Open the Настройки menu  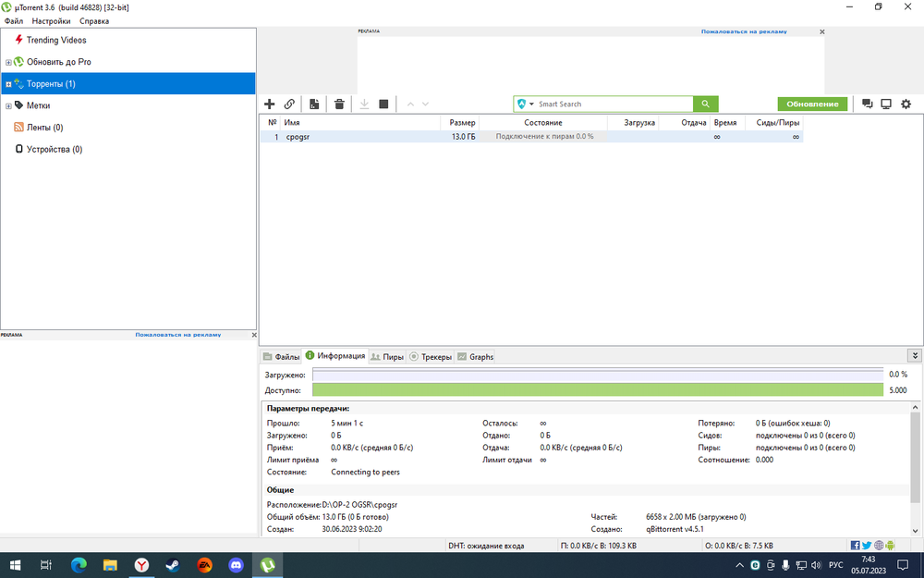(x=51, y=20)
